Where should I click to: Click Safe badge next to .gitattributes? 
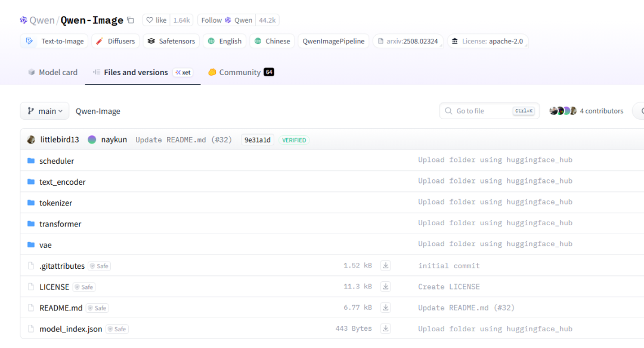(x=100, y=266)
